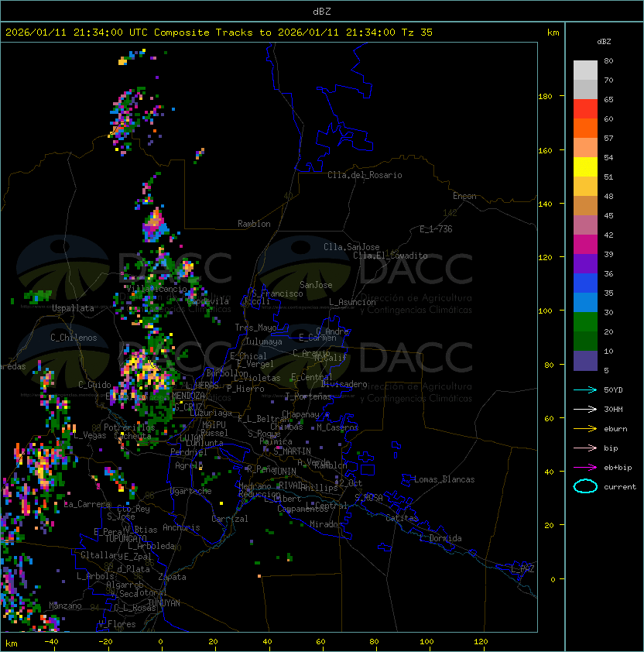Click the dBZ heading above color scale
The image size is (644, 652).
click(x=604, y=42)
